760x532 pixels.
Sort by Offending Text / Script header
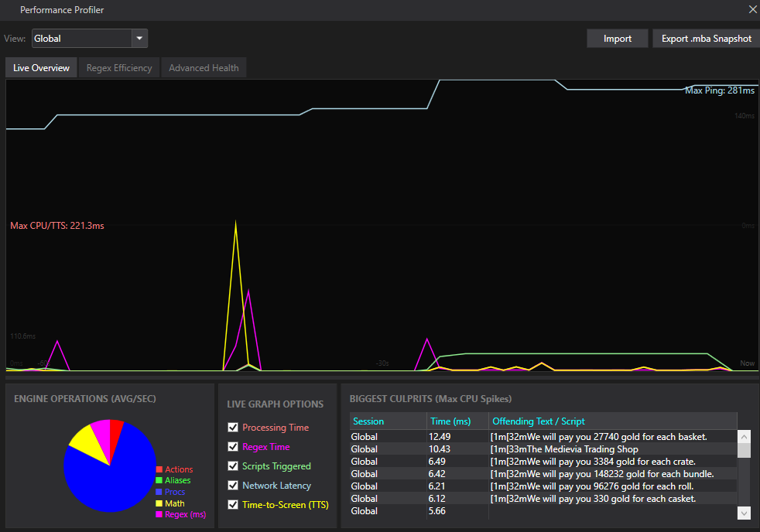pos(613,421)
